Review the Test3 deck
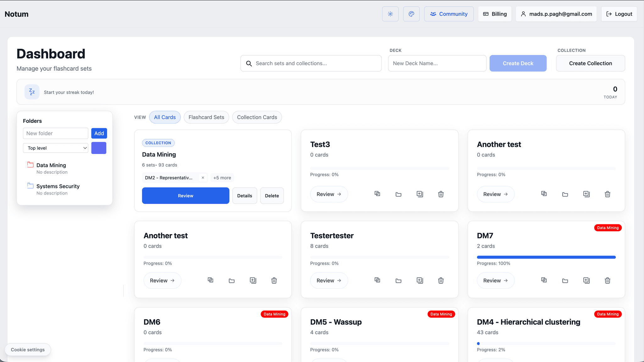Viewport: 644px width, 362px height. click(x=329, y=194)
